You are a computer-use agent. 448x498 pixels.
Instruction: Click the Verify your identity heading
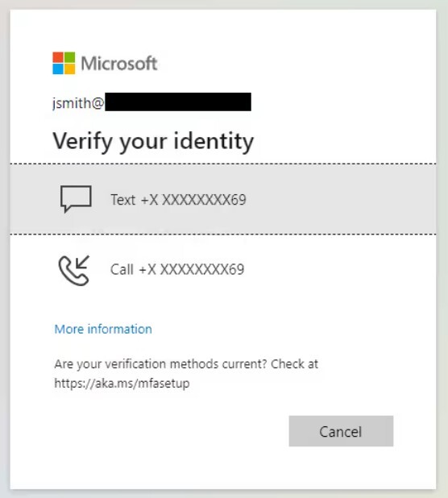point(153,141)
